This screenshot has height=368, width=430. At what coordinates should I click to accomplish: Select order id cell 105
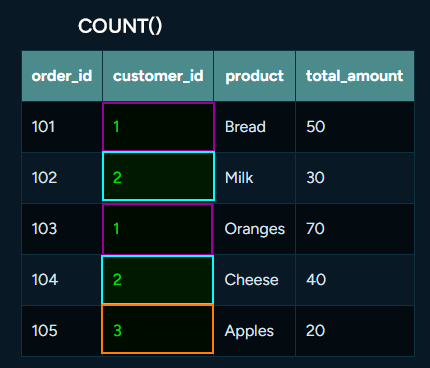point(62,331)
